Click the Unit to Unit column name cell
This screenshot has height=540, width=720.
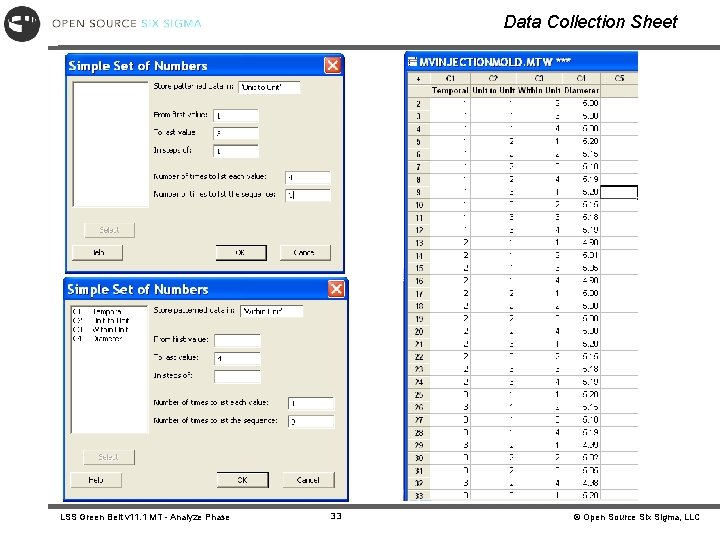pyautogui.click(x=493, y=90)
